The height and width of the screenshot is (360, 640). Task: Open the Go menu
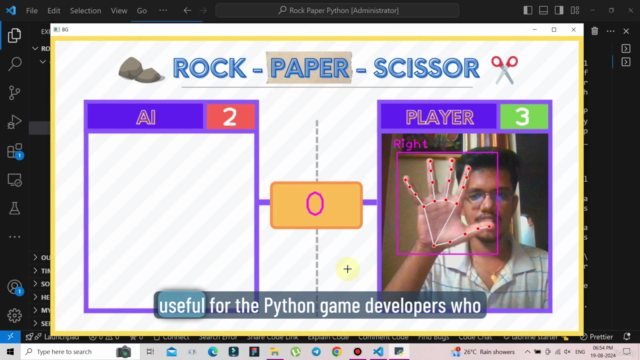142,11
